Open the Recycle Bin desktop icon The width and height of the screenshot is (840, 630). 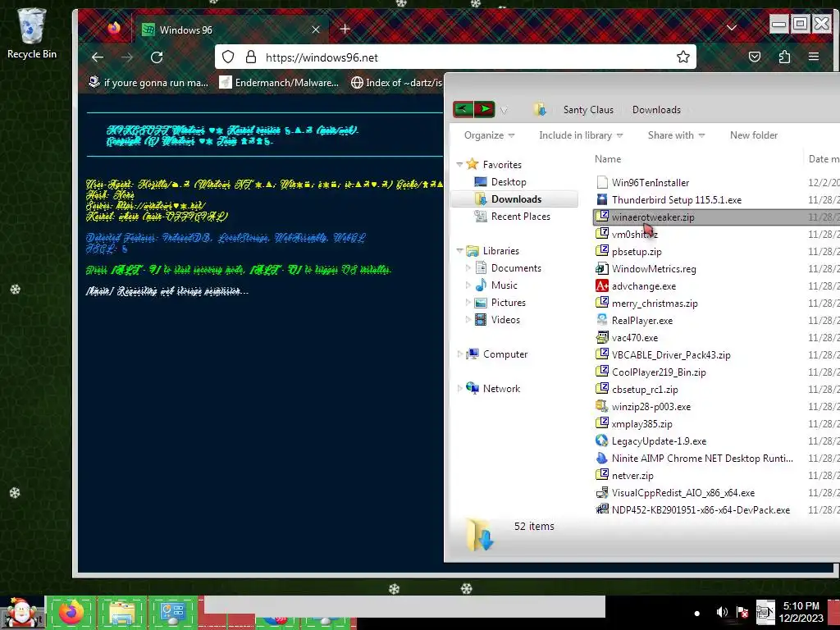pos(32,33)
